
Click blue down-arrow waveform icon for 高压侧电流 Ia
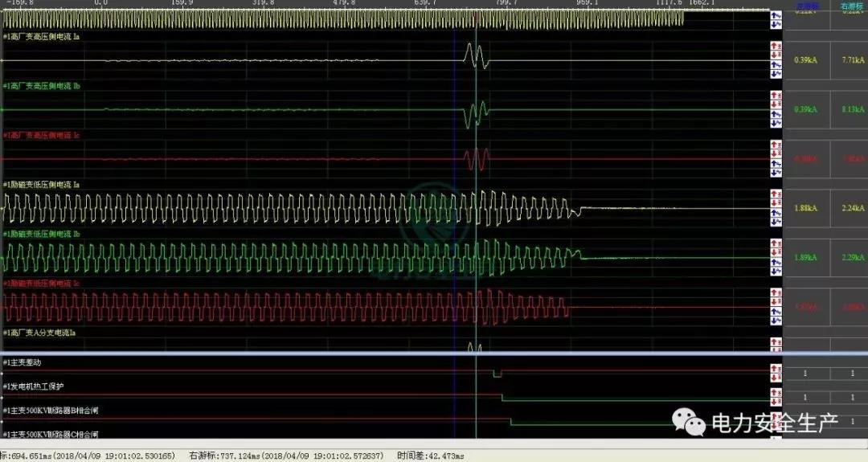pos(776,73)
